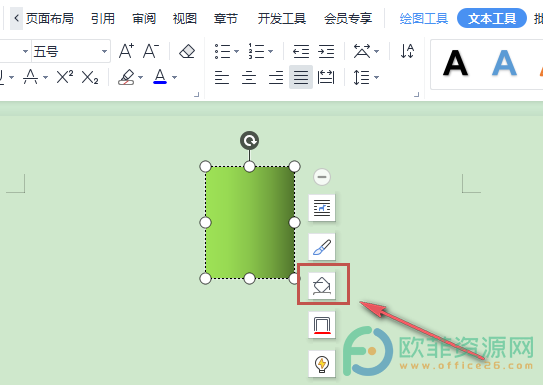The image size is (543, 385).
Task: Switch to the 审阅 tab
Action: click(x=144, y=18)
